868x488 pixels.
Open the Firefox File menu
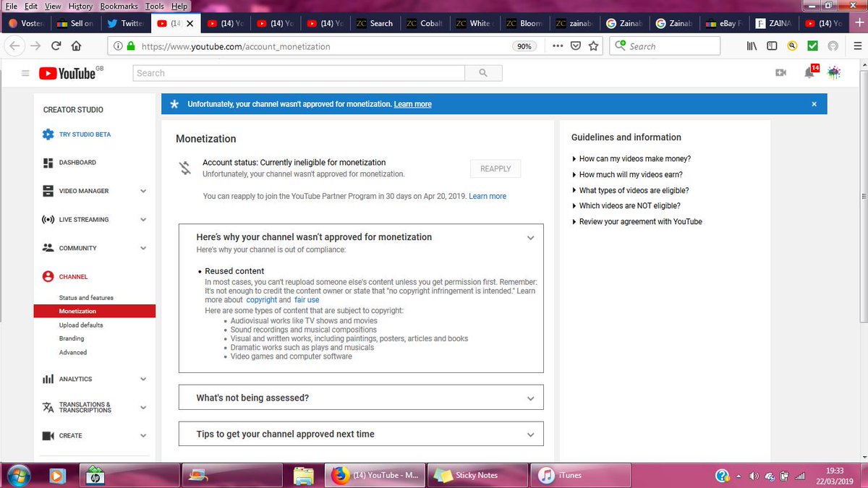11,6
